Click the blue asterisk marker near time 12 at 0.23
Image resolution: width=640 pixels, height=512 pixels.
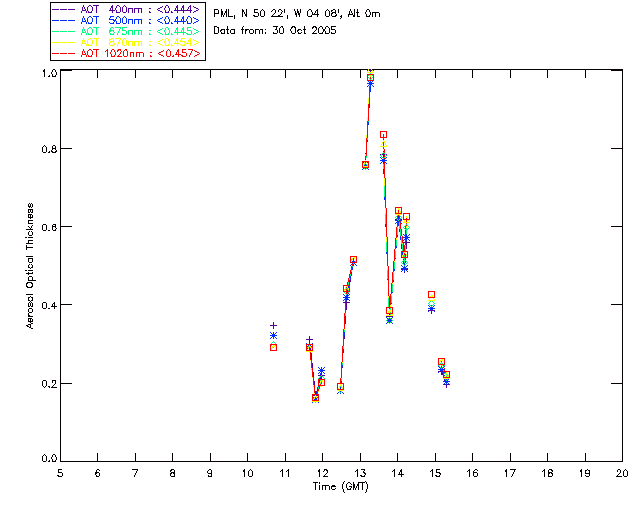click(321, 371)
